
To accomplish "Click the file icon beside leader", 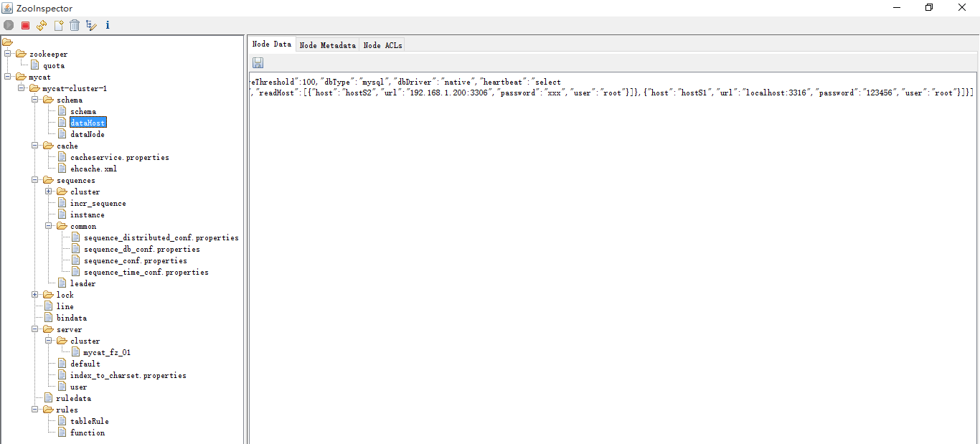I will [61, 283].
